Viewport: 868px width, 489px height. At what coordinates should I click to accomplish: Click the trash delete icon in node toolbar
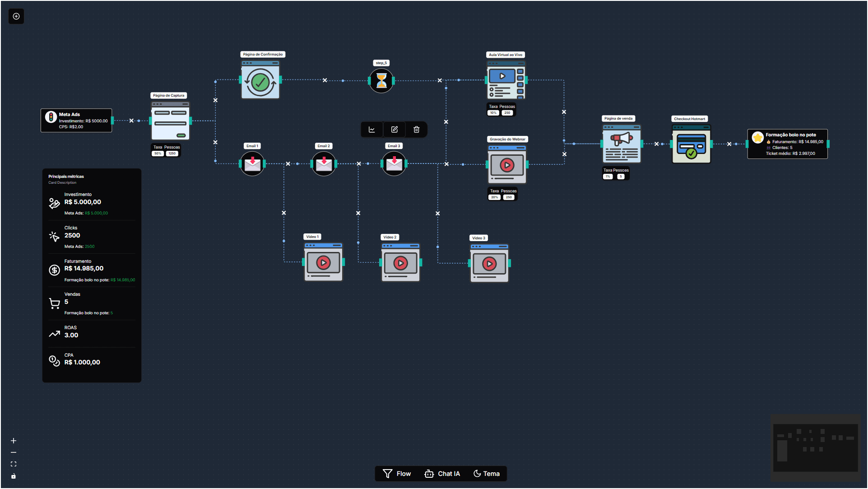tap(416, 130)
